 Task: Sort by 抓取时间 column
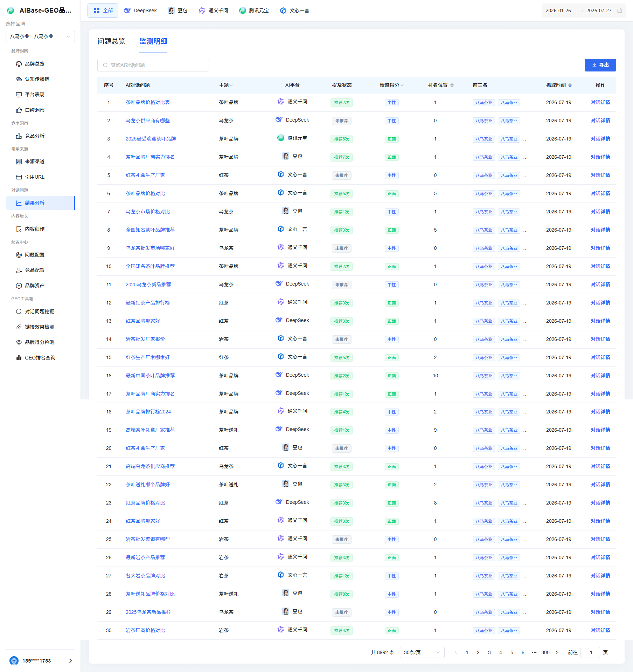click(x=570, y=85)
